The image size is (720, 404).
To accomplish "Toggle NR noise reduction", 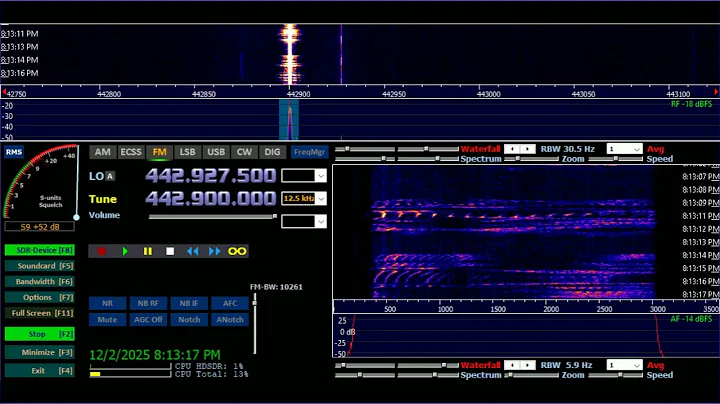I will click(107, 303).
